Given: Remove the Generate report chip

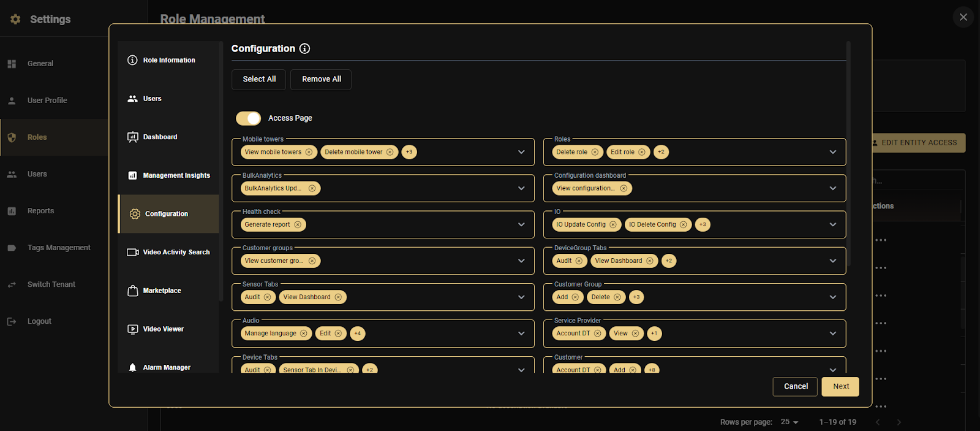Looking at the screenshot, I should tap(298, 224).
